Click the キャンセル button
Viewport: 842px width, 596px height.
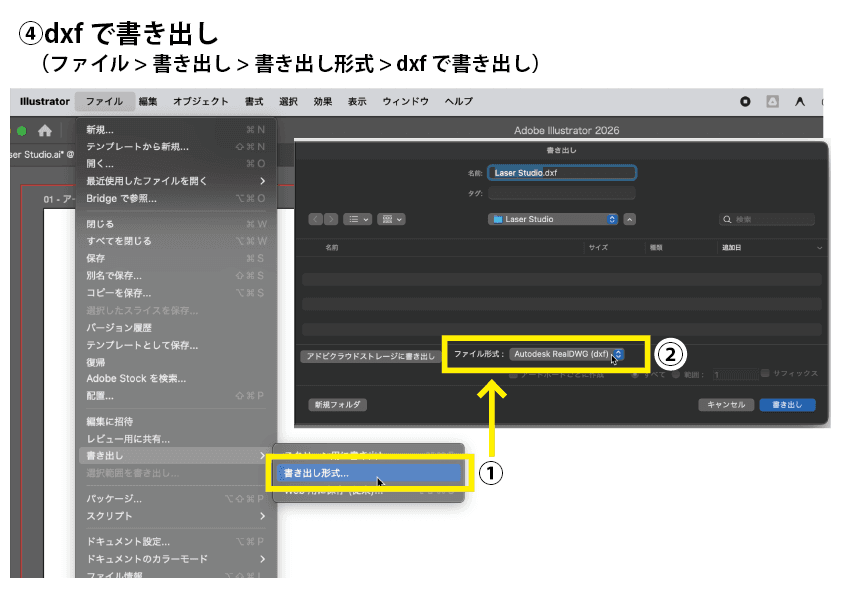726,404
